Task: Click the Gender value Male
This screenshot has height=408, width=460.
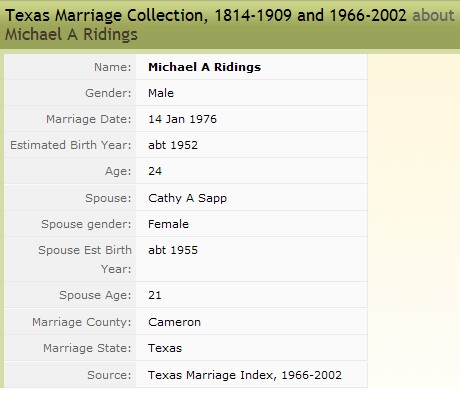Action: point(161,93)
